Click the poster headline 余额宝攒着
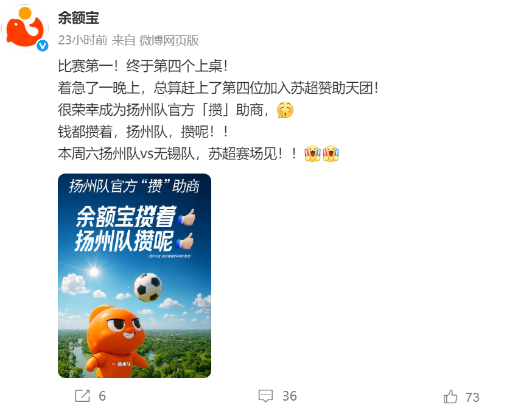The width and height of the screenshot is (532, 411). [126, 216]
